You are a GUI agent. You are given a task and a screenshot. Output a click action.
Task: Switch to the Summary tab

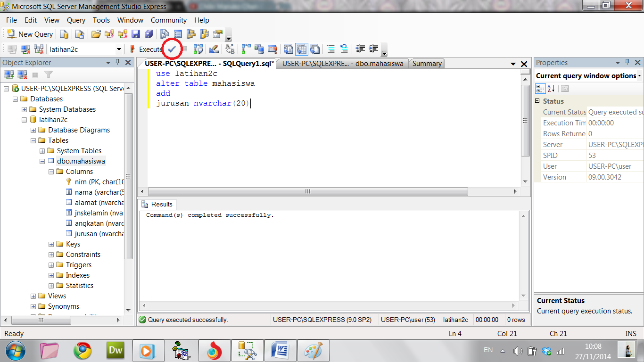pyautogui.click(x=426, y=63)
